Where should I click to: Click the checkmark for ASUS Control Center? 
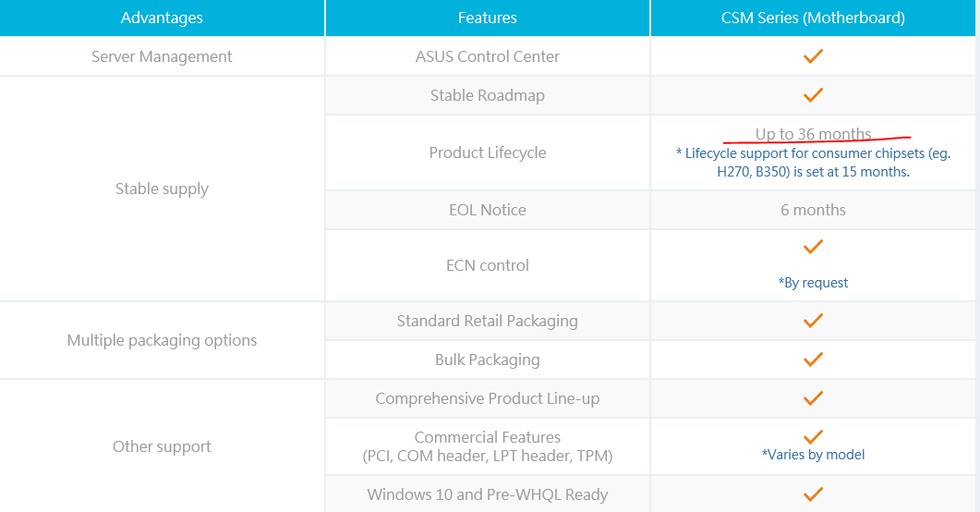coord(813,56)
